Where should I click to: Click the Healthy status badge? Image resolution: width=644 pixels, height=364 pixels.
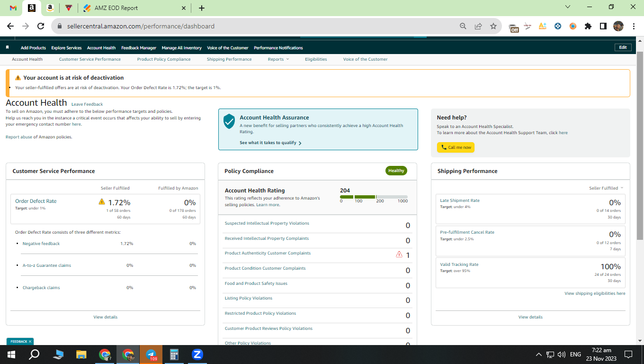(396, 171)
